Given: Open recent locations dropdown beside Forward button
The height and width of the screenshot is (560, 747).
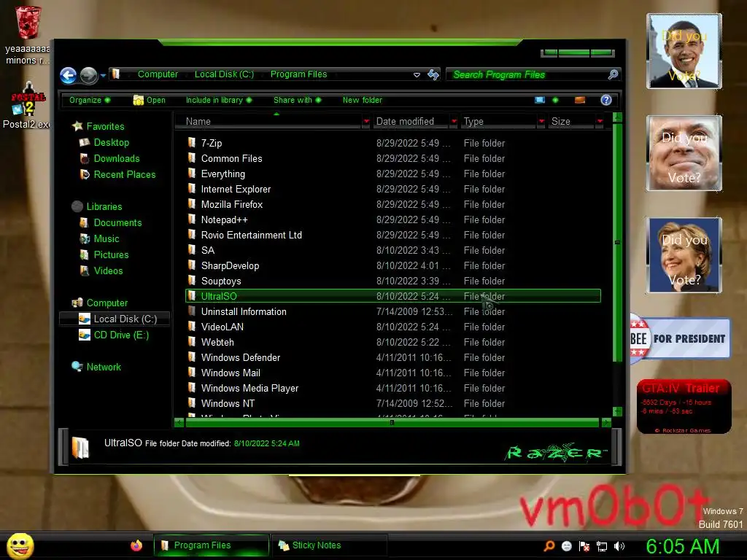Looking at the screenshot, I should coord(103,75).
